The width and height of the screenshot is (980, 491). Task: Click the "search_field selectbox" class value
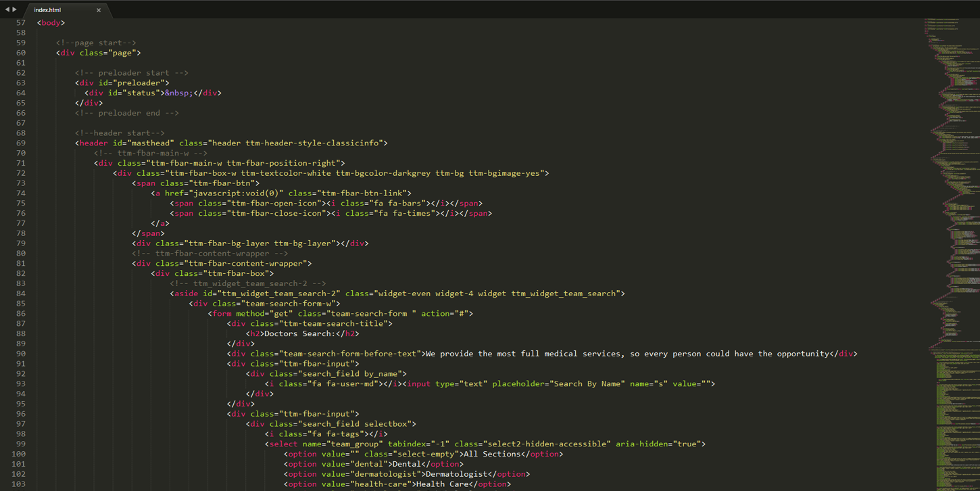tap(356, 424)
